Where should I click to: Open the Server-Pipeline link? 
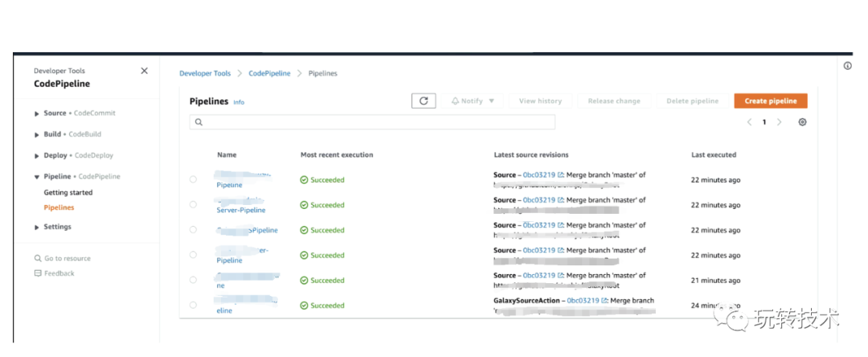click(241, 211)
